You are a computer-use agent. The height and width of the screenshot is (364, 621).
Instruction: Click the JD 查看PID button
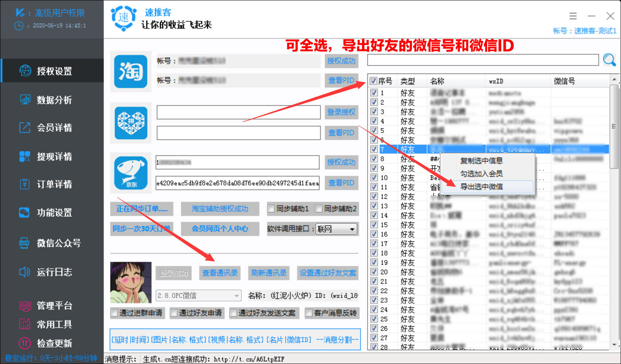click(341, 183)
